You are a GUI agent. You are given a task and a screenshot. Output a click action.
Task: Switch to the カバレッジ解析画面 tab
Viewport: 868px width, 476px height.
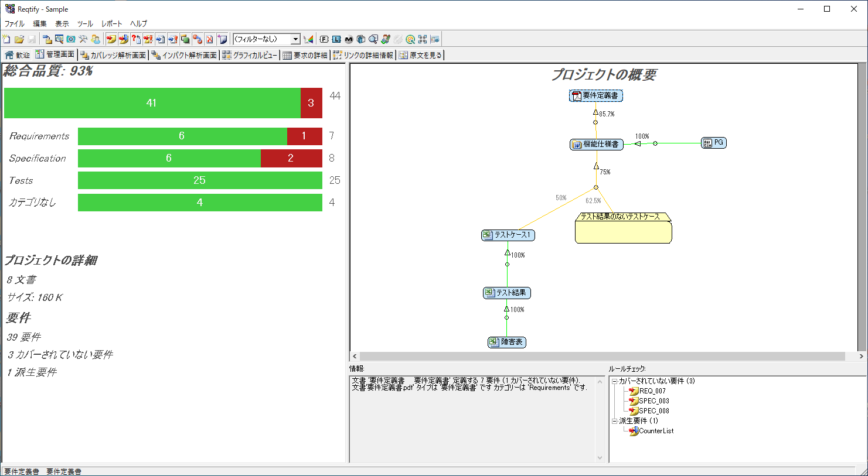(113, 55)
